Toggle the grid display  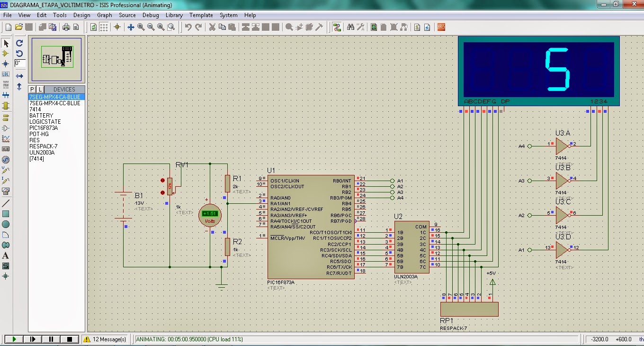coord(104,27)
